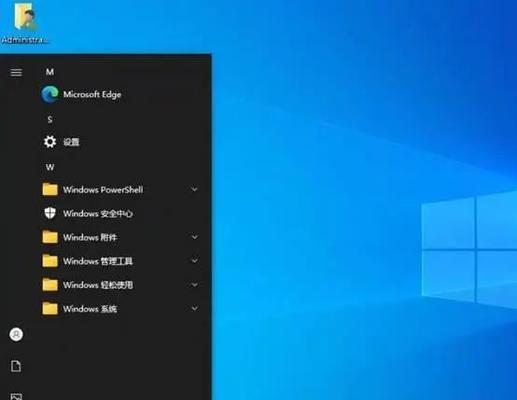The height and width of the screenshot is (400, 517).
Task: Select Windows PowerShell folder label
Action: pyautogui.click(x=103, y=190)
